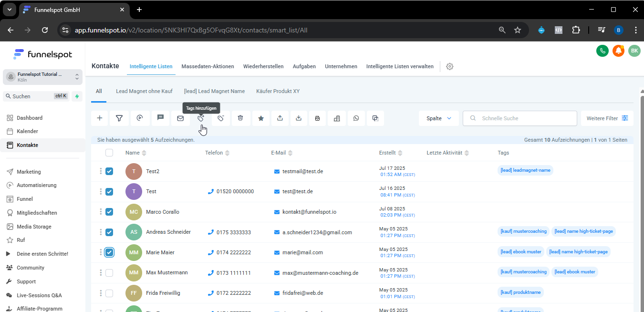Viewport: 644px width, 312px height.
Task: Uncheck the checkbox for contact Test
Action: 109,191
